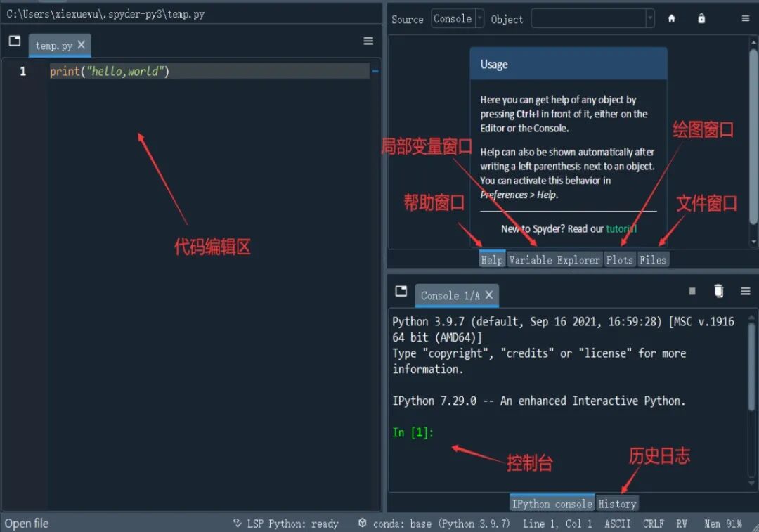
Task: Close the temp.py editor tab
Action: [82, 45]
